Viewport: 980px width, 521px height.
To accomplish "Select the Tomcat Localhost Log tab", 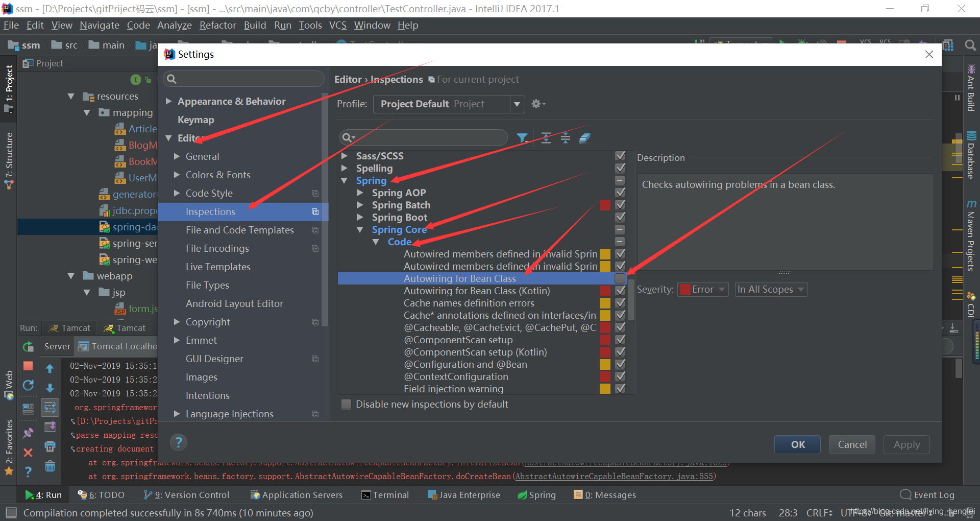I will 117,346.
